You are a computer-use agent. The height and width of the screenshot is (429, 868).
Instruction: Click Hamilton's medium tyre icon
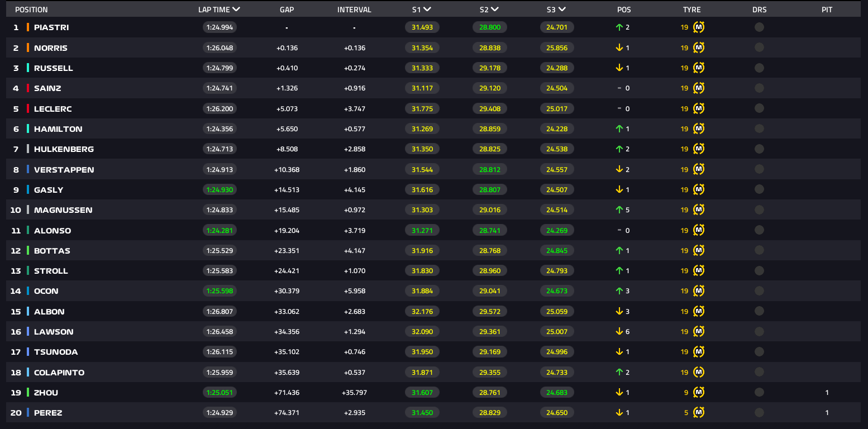[699, 129]
